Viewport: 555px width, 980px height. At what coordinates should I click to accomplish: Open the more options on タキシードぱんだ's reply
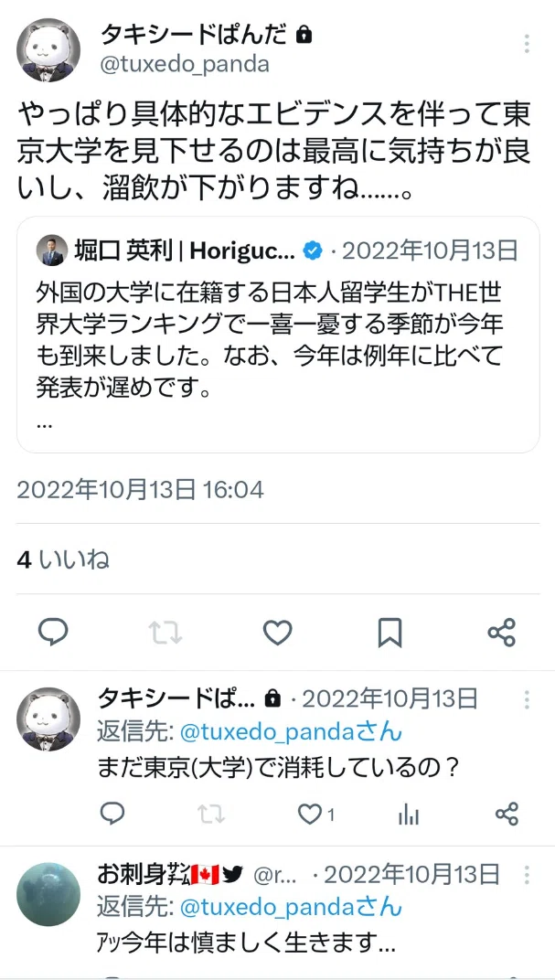point(527,698)
